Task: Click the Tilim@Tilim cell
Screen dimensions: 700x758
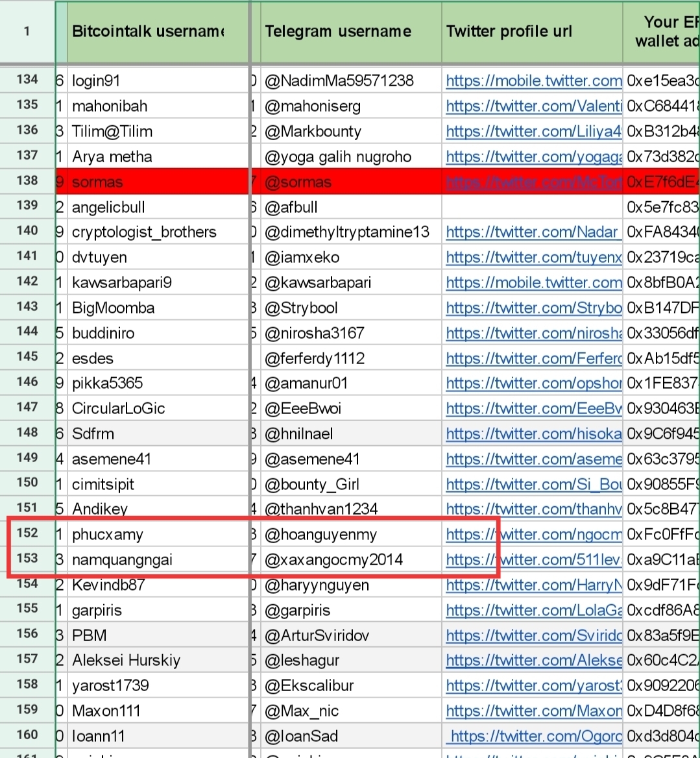Action: [x=158, y=131]
